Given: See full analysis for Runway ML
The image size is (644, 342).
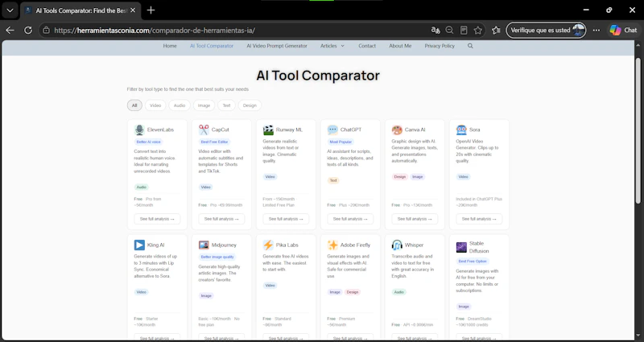Looking at the screenshot, I should pyautogui.click(x=286, y=219).
